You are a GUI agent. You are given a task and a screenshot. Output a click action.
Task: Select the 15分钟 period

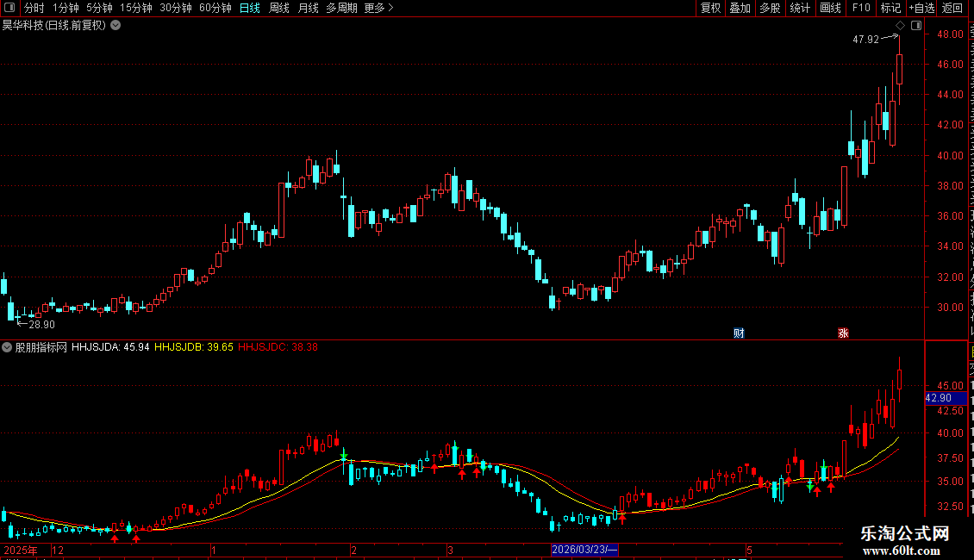coord(136,8)
